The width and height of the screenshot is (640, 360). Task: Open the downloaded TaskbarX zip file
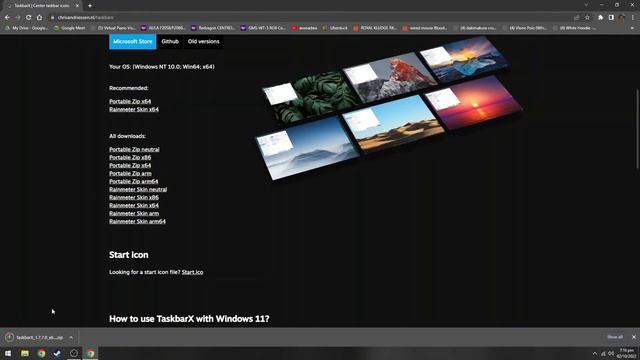point(35,338)
